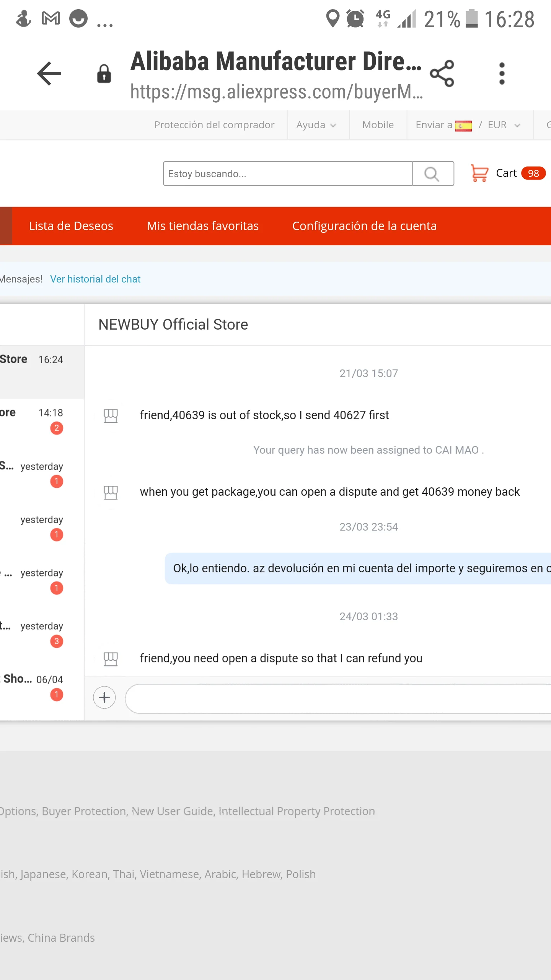Click the Hebrew language footer link

(261, 874)
